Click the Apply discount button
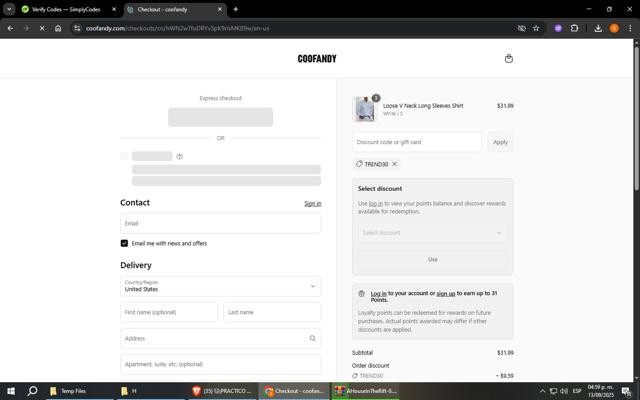 (500, 142)
